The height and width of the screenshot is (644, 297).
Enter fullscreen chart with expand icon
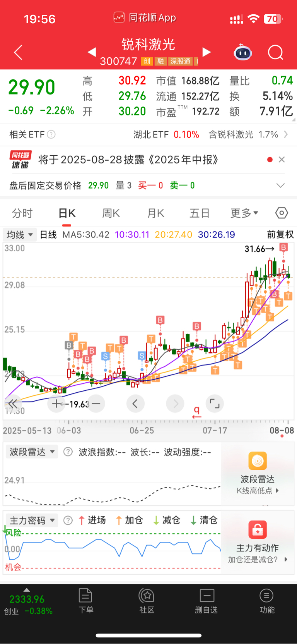click(215, 404)
